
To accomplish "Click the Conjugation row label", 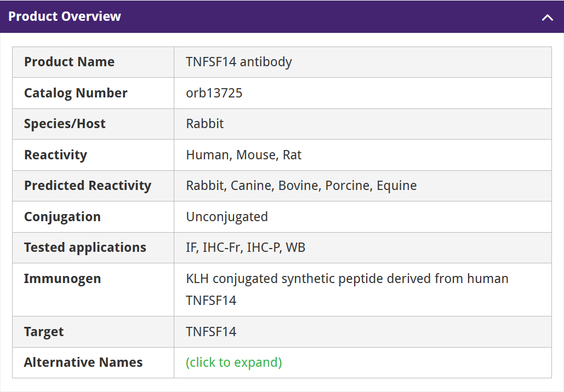I will coord(62,217).
